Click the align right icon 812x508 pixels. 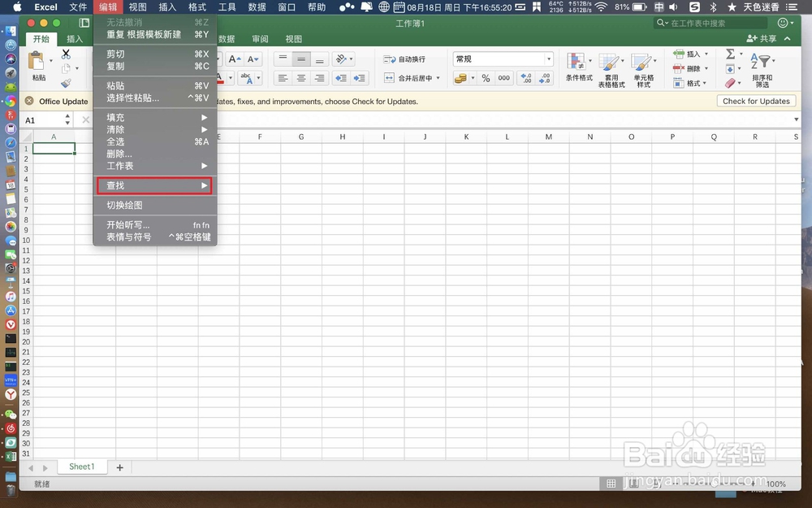319,78
